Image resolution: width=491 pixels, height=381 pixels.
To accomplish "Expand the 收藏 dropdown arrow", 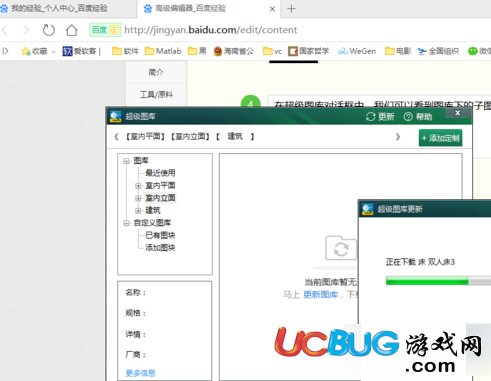I will [54, 52].
